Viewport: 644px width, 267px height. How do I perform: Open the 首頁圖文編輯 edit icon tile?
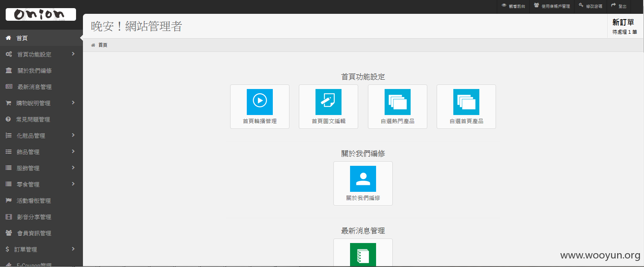(329, 106)
